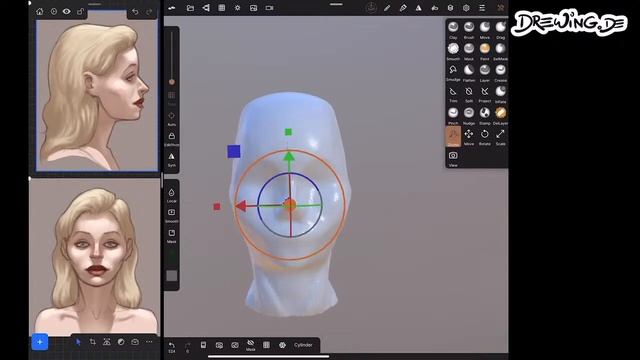The height and width of the screenshot is (360, 640).
Task: Select the highlighted Gizmo tool
Action: [453, 137]
